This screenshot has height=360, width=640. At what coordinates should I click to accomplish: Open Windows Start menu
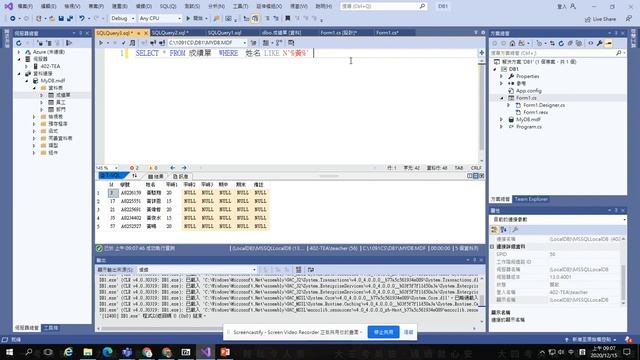[x=9, y=352]
